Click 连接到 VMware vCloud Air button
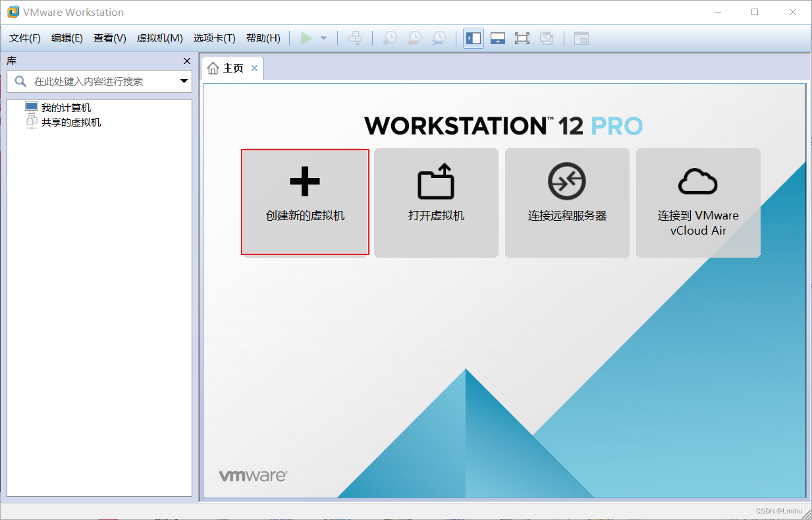 pyautogui.click(x=698, y=202)
